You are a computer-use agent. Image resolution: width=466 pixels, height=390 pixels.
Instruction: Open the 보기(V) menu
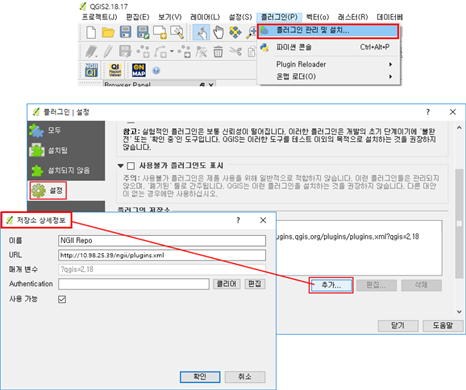[170, 17]
